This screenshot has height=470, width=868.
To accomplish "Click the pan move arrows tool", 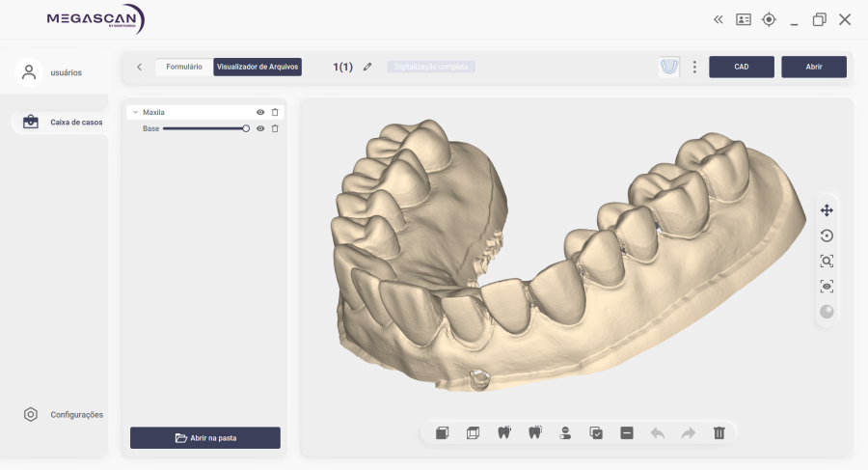I will tap(827, 210).
